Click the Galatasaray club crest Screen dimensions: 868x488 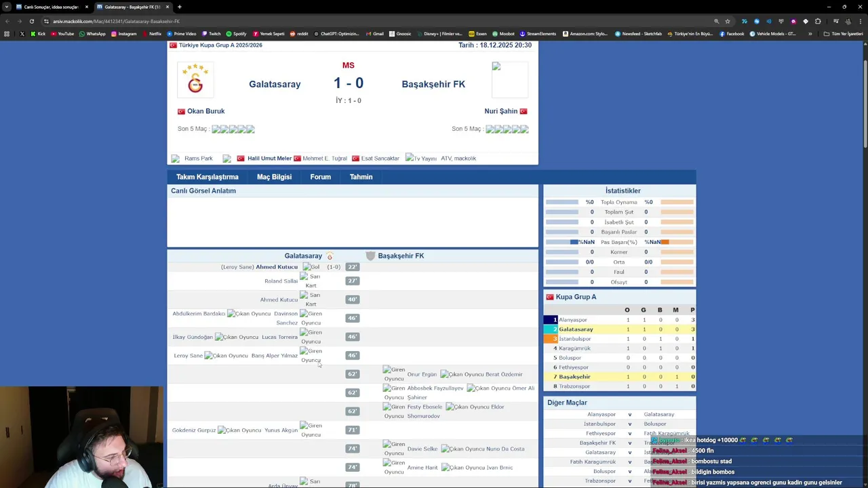pos(195,81)
